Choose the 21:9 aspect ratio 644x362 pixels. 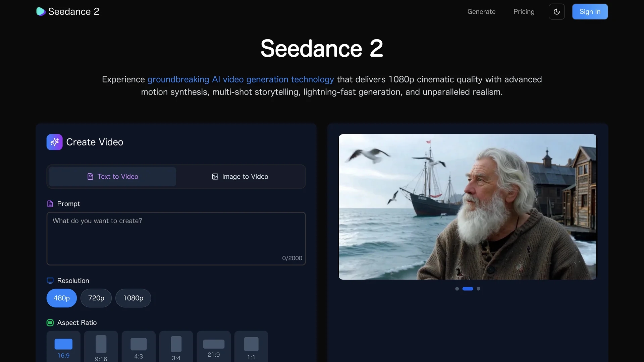[x=214, y=347]
